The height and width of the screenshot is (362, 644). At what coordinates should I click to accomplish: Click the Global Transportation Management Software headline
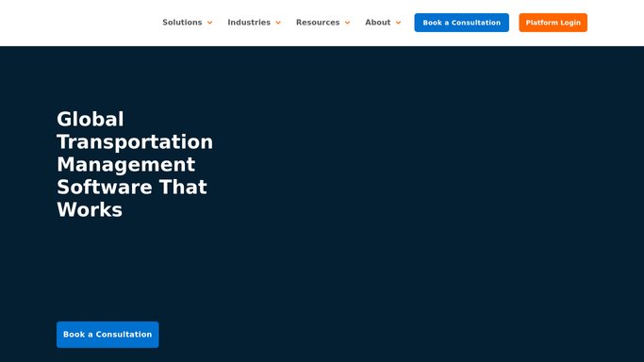[x=135, y=164]
